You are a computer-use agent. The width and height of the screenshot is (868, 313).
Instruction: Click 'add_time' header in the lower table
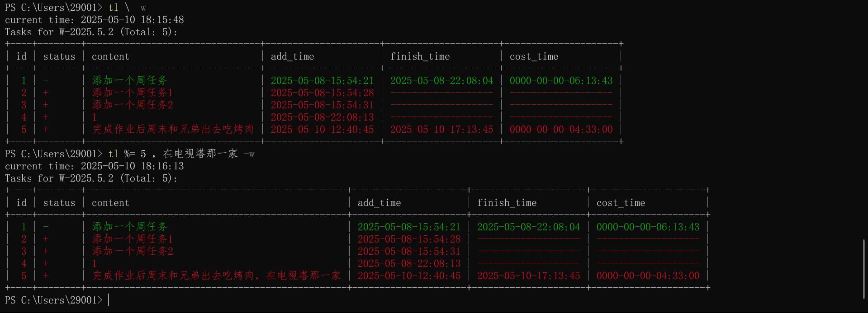379,203
